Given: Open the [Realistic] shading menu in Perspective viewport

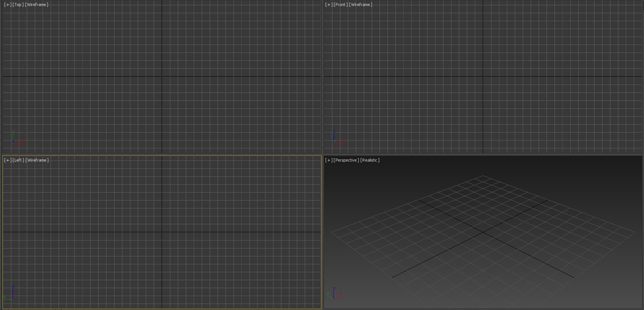Looking at the screenshot, I should pyautogui.click(x=370, y=160).
